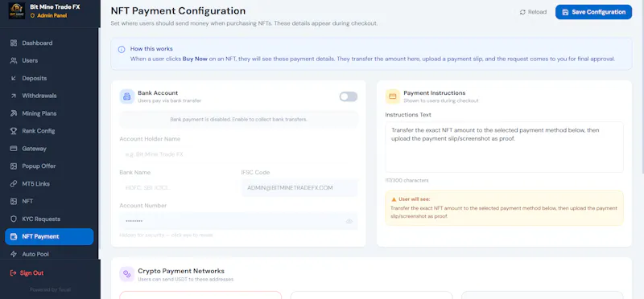Click the KYC Requests shield icon

(x=14, y=219)
